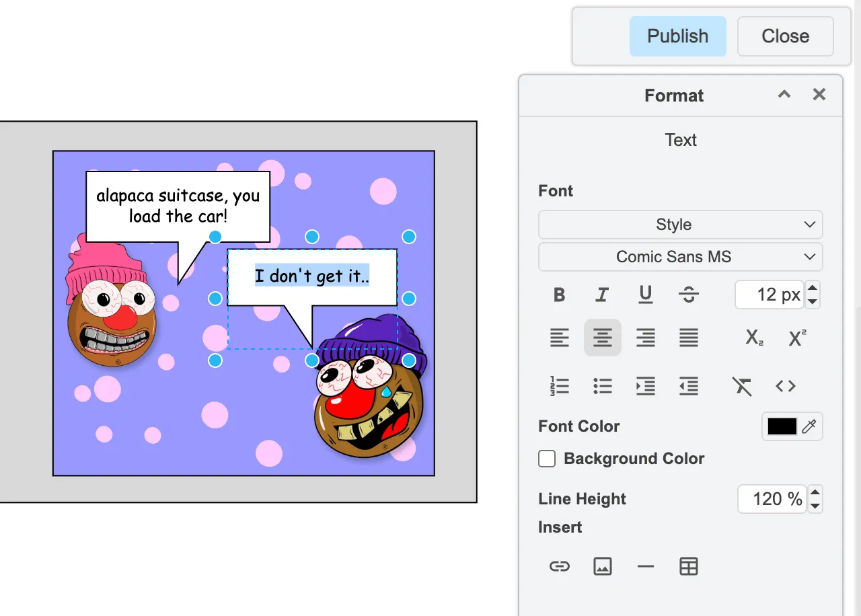Enable the Background Color checkbox
The height and width of the screenshot is (616, 861).
[x=547, y=459]
